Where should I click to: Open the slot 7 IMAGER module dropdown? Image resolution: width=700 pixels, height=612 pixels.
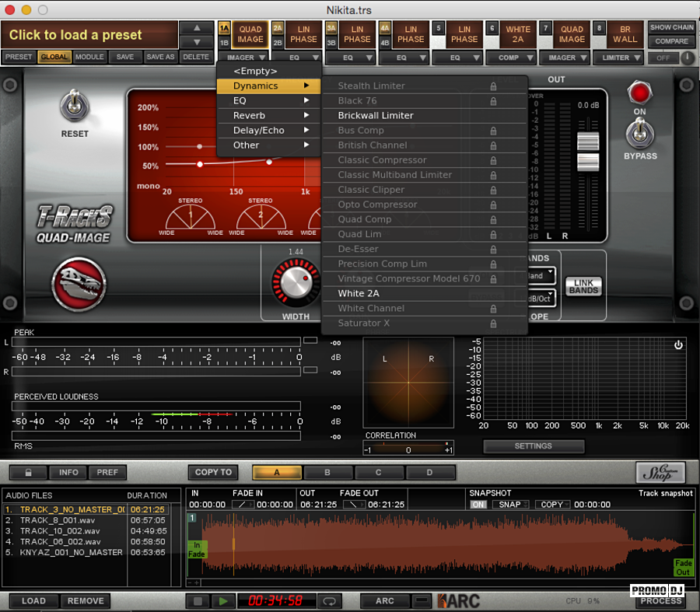tap(565, 58)
